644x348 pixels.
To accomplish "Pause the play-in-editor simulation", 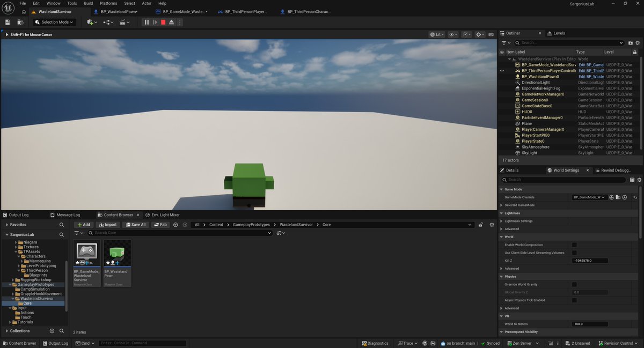I will 147,22.
